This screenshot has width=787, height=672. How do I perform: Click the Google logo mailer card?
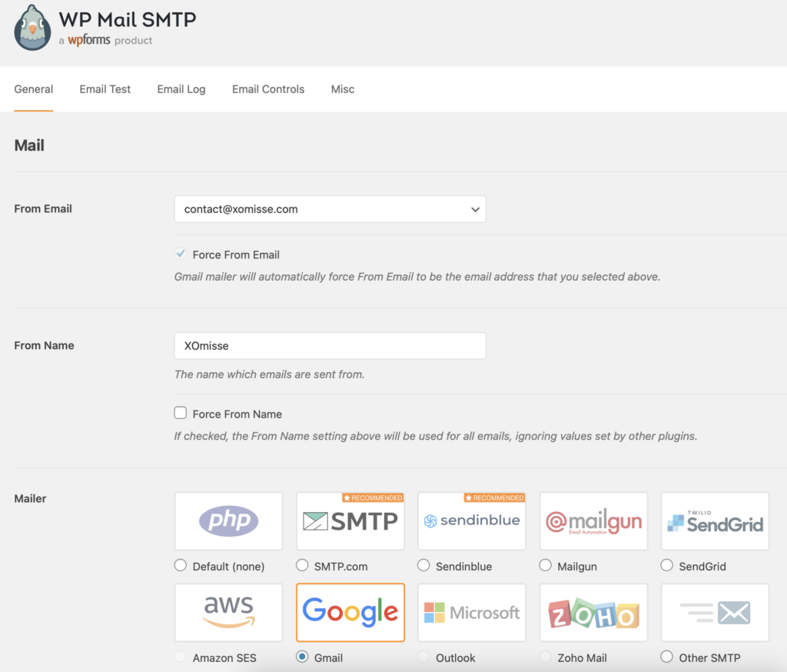350,612
